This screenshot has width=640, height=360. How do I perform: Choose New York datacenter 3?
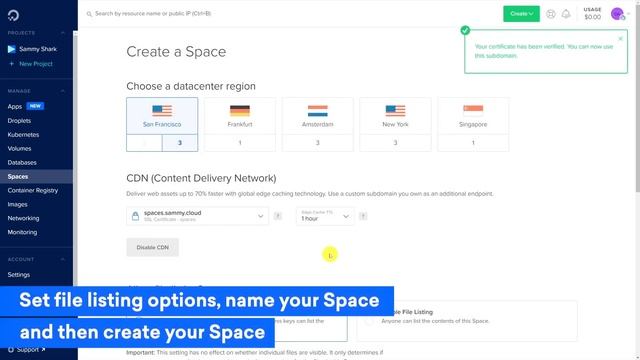(x=395, y=143)
